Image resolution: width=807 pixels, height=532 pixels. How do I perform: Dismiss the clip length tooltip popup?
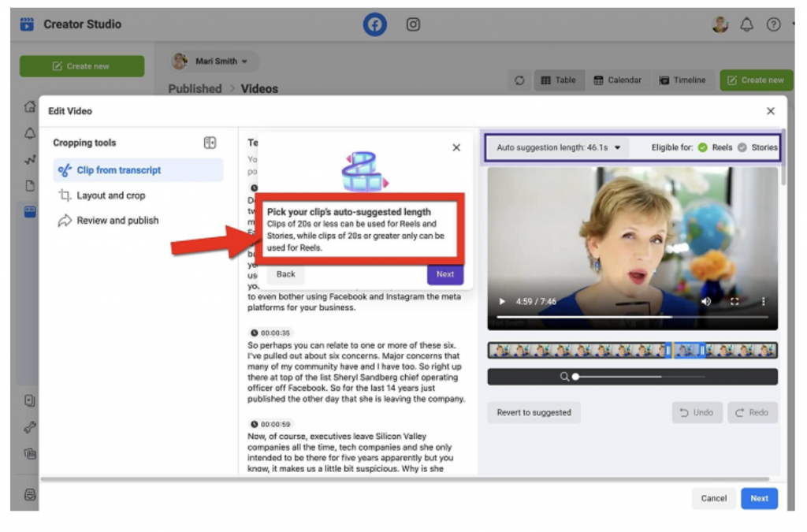pos(456,147)
